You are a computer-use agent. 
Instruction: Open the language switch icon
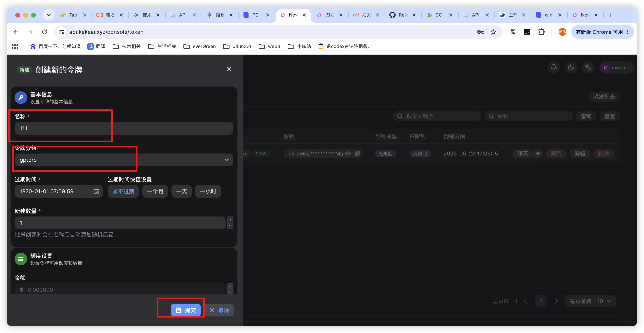coord(588,67)
